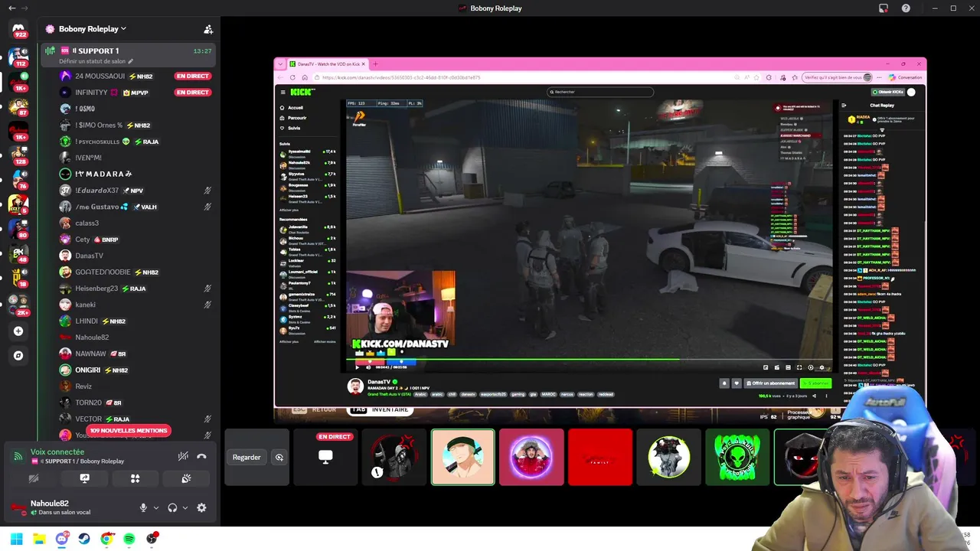The image size is (980, 551).
Task: Click the invite people icon beside server name
Action: [x=207, y=29]
